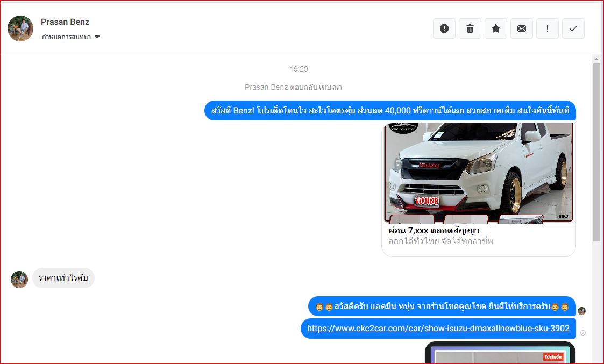Open the กำหนดการสนทนา dropdown arrow
This screenshot has height=364, width=604.
[x=97, y=37]
